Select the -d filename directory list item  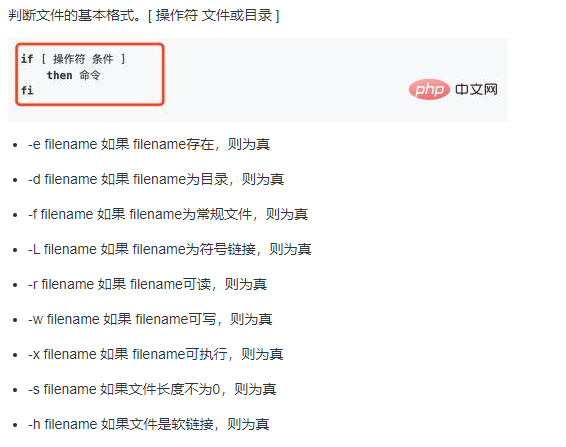[x=156, y=179]
